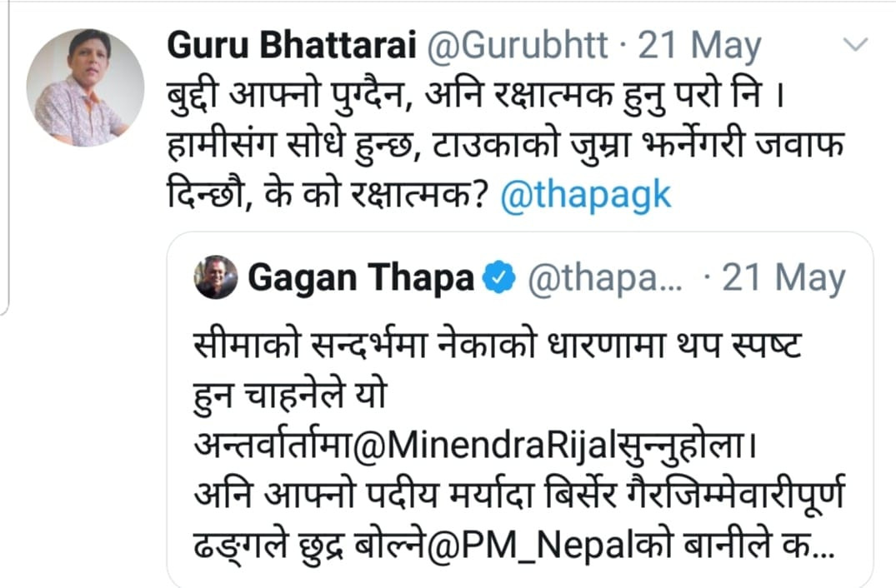Image resolution: width=896 pixels, height=588 pixels.
Task: Open Guru Bhattarai's profile picture
Action: [85, 87]
